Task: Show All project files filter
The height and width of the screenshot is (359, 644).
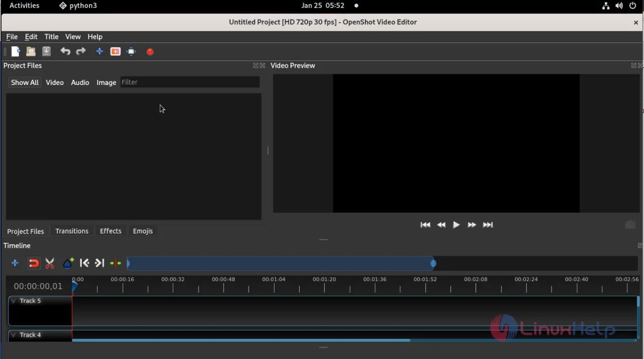Action: coord(25,82)
